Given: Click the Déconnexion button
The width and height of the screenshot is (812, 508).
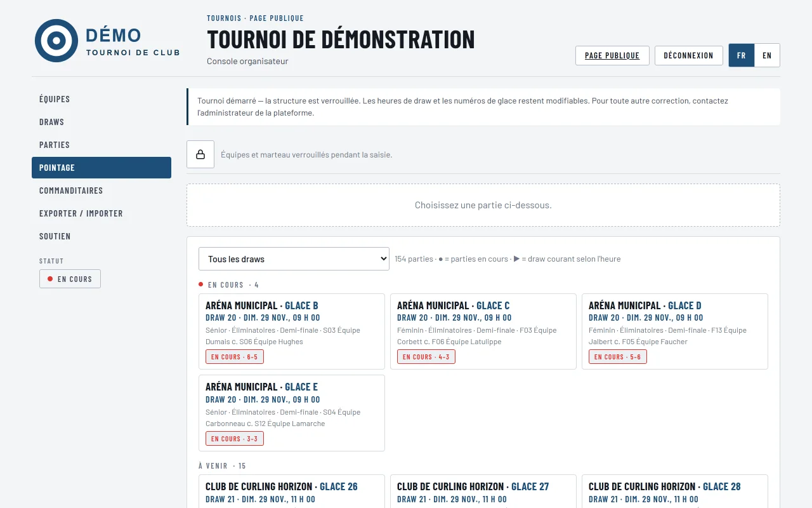Looking at the screenshot, I should click(688, 55).
